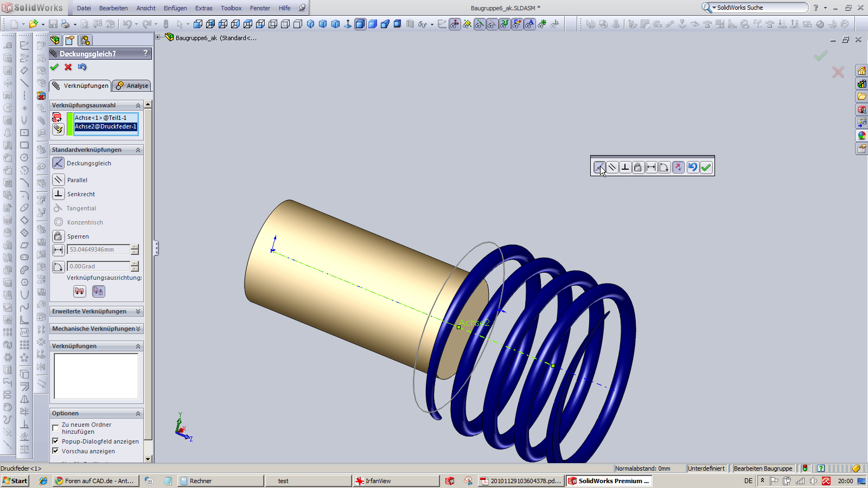This screenshot has width=868, height=488.
Task: Open the SolidWorks Suche search dropdown arrow
Action: coord(714,8)
